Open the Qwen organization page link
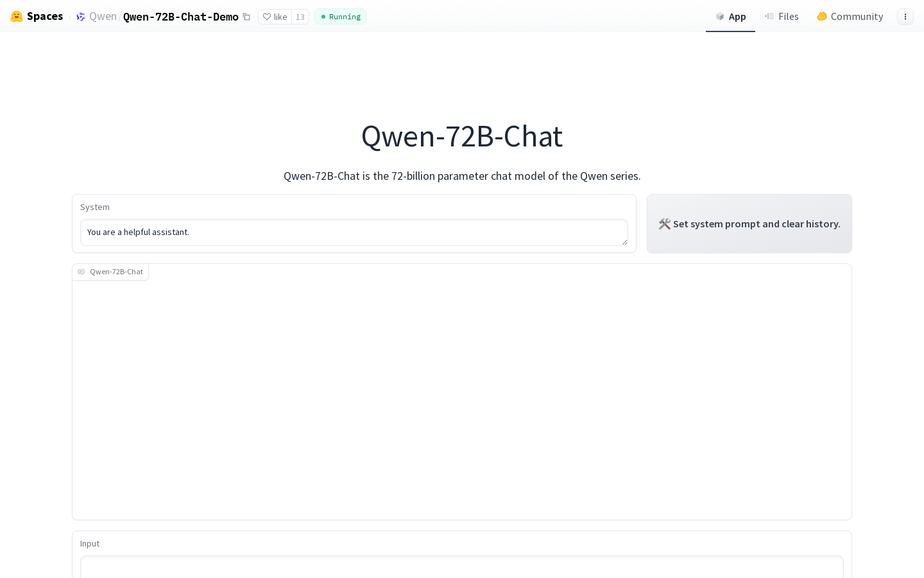This screenshot has height=578, width=924. [103, 16]
